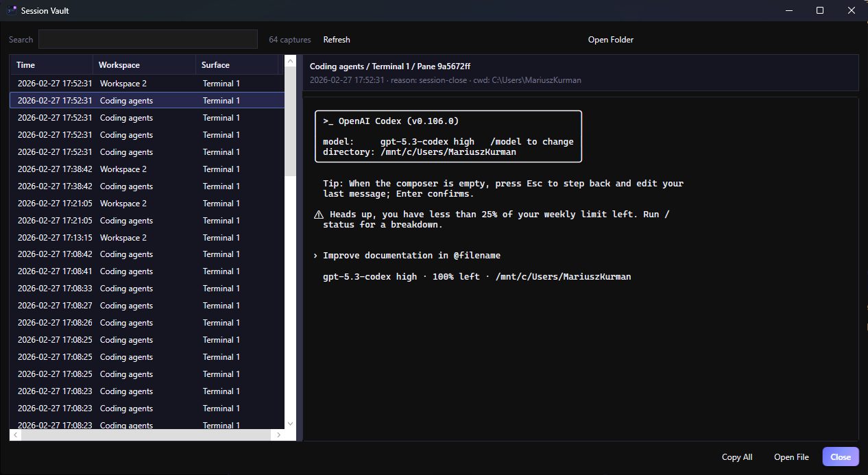Sort by the Workspace column header

tap(145, 65)
